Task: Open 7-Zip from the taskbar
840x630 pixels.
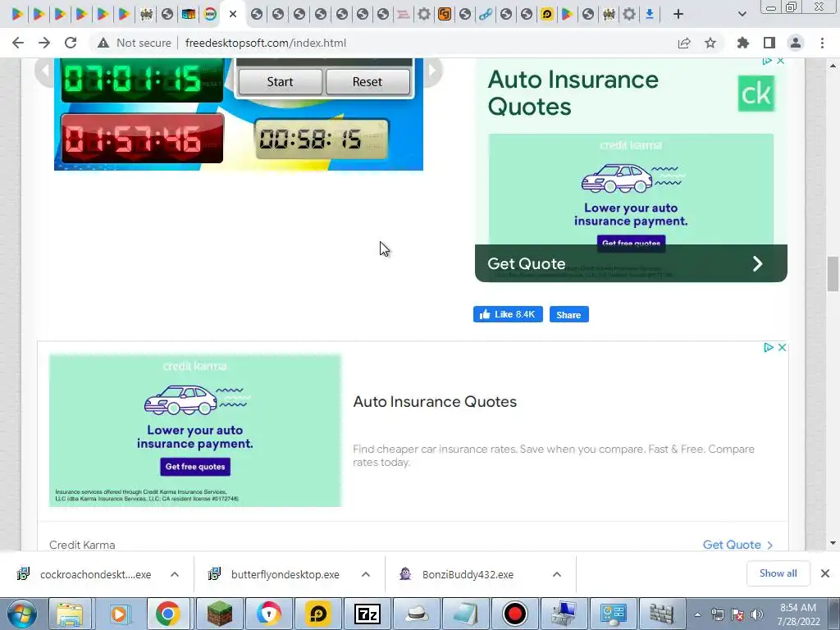Action: click(367, 614)
